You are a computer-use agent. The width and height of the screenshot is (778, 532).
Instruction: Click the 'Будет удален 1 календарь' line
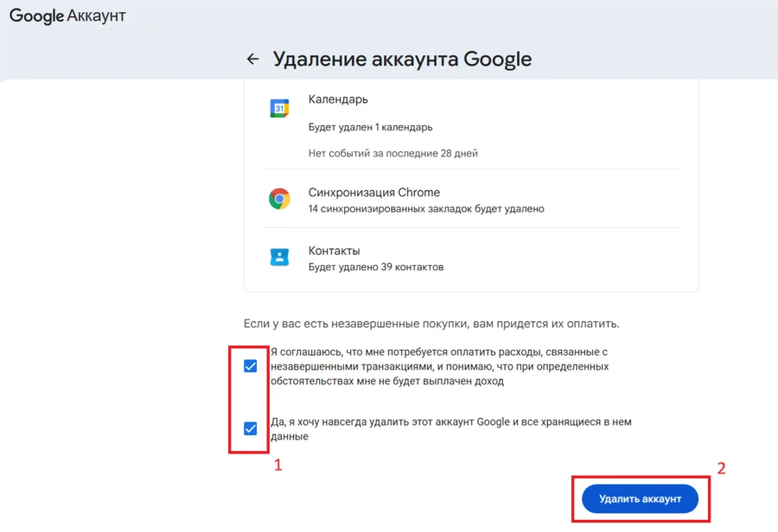370,127
